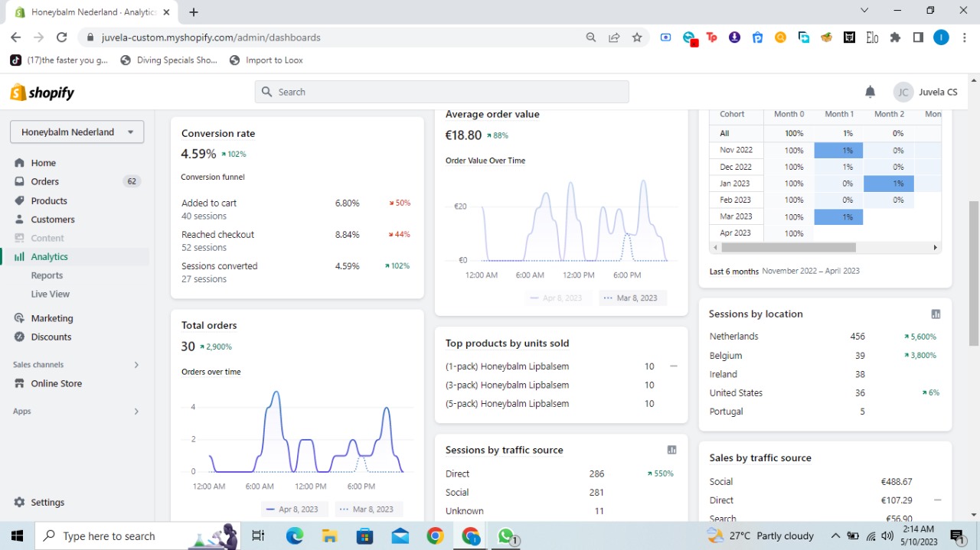
Task: Open notifications bell
Action: point(870,92)
